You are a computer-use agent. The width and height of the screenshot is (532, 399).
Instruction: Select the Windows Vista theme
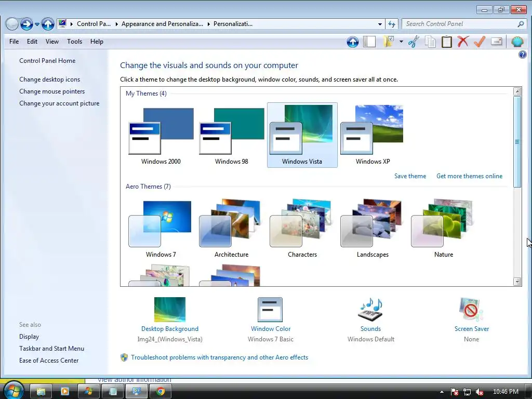coord(302,135)
